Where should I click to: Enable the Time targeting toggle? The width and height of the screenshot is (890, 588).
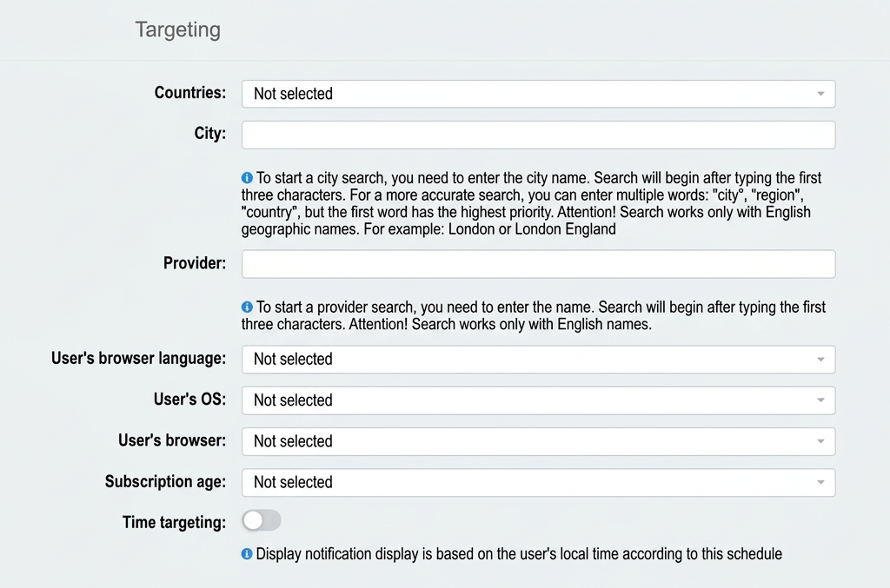coord(261,520)
